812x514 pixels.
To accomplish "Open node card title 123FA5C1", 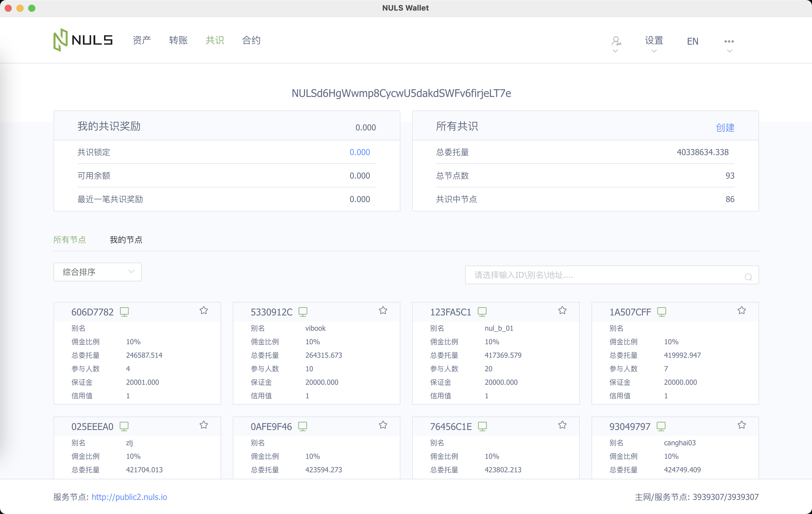I will pos(450,312).
